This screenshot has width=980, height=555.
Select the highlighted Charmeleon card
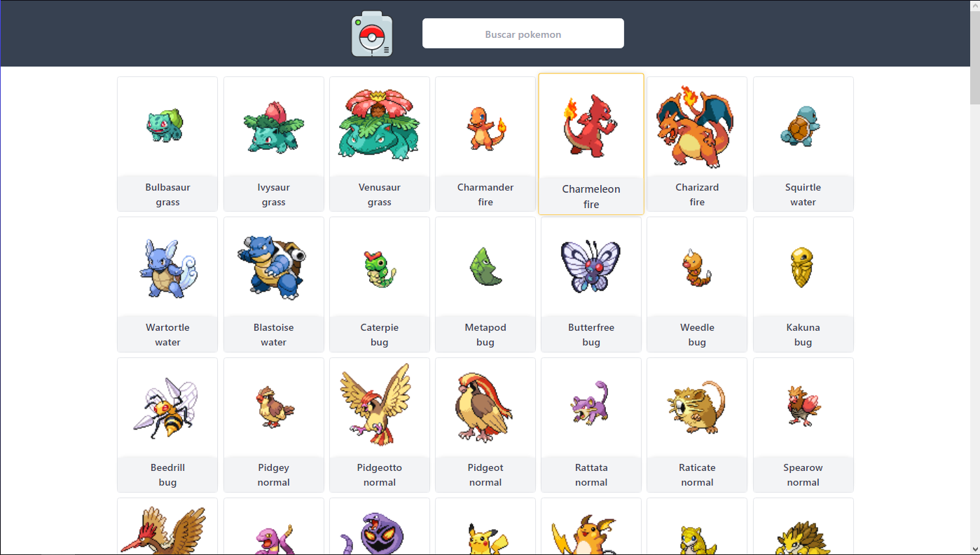tap(591, 144)
